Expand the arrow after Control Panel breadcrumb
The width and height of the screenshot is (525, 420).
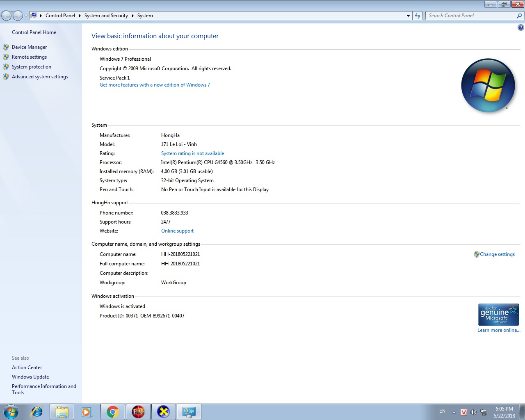(x=80, y=16)
